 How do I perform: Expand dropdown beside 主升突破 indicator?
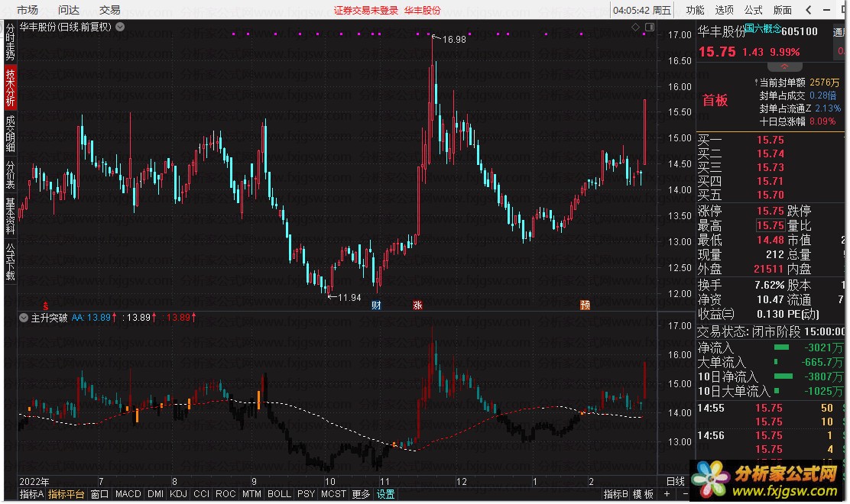coord(24,318)
